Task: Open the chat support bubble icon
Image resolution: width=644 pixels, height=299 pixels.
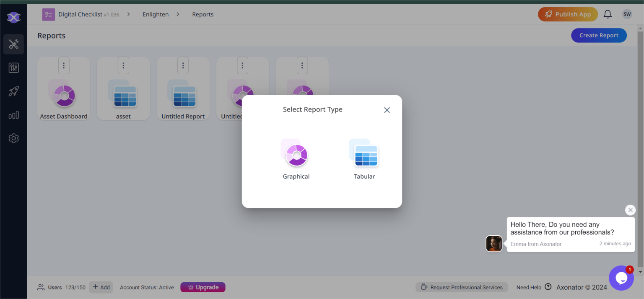Action: pos(621,278)
